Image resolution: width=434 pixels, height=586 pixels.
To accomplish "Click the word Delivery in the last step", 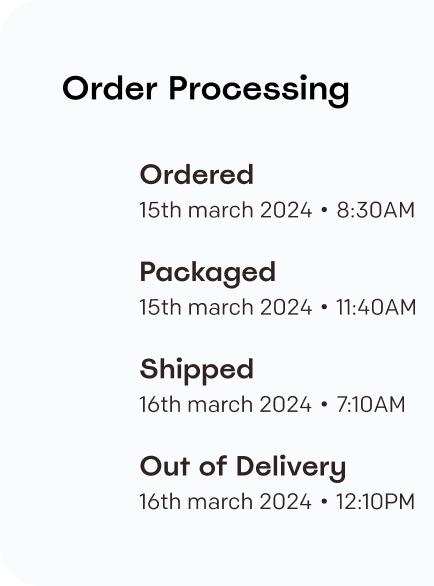I will tap(292, 468).
